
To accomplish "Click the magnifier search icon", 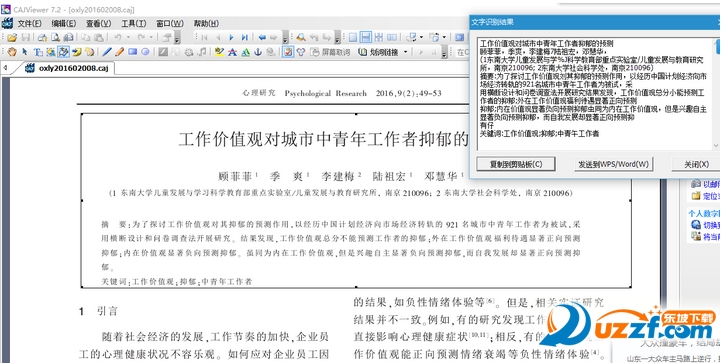I will (x=301, y=37).
